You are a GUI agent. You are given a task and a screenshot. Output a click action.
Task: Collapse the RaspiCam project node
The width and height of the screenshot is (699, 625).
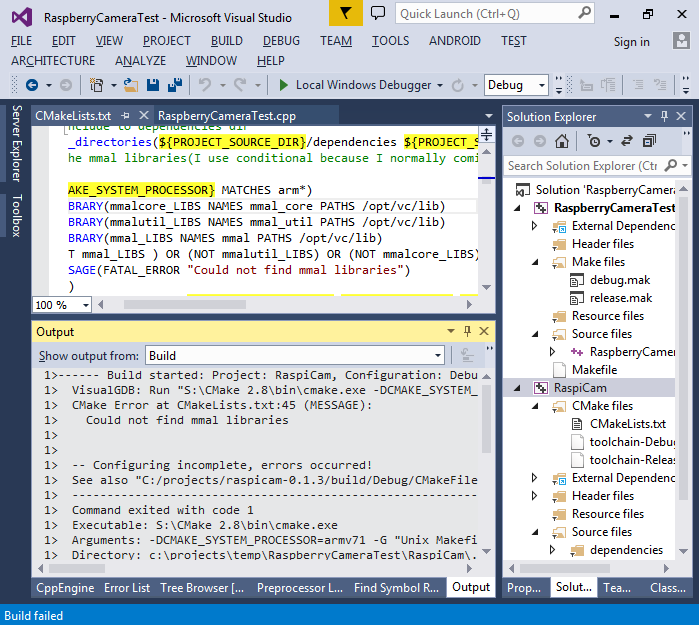tap(518, 388)
